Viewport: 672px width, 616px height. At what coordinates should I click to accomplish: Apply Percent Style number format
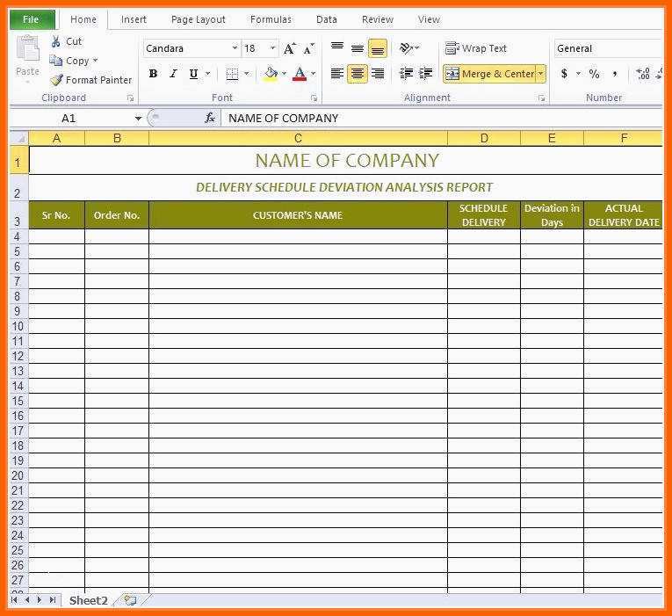tap(594, 74)
